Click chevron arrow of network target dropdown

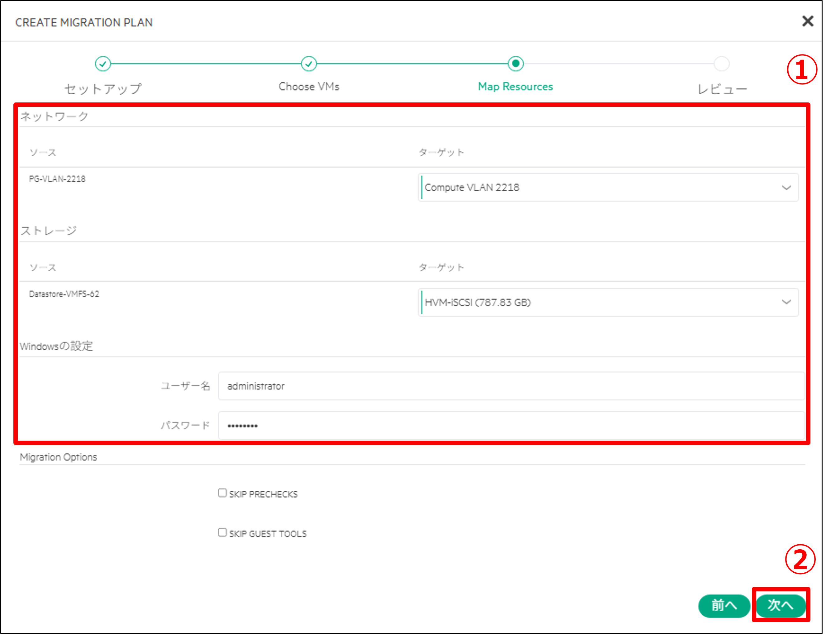(x=786, y=187)
